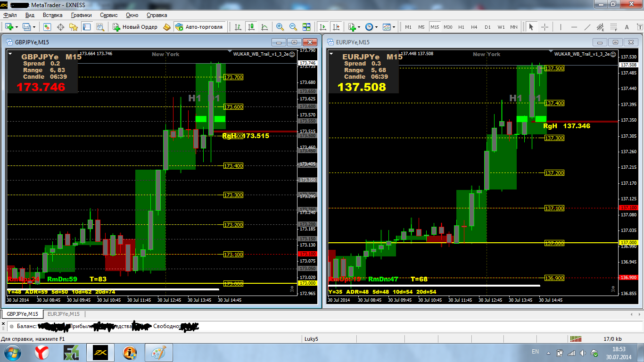644x362 pixels.
Task: Show the Market Watch panel
Action: click(47, 27)
